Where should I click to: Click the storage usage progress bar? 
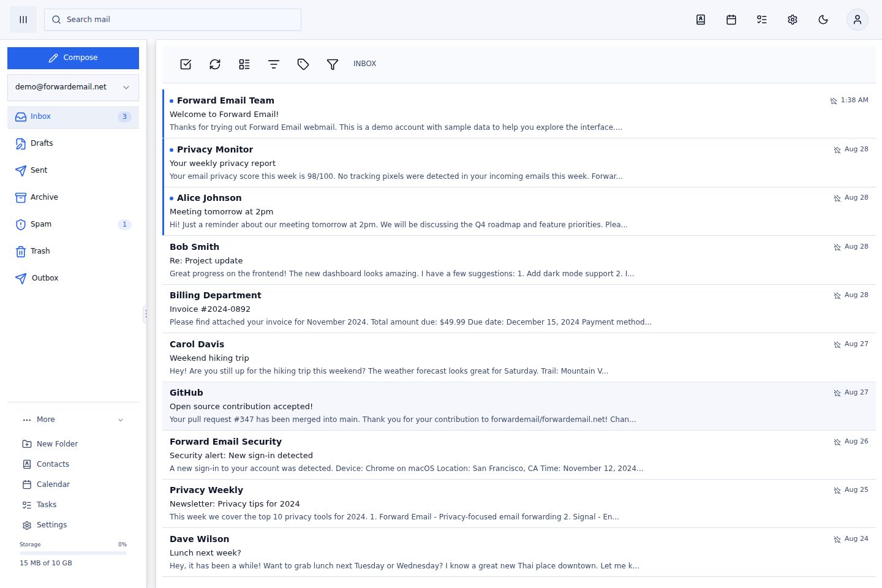pos(73,553)
